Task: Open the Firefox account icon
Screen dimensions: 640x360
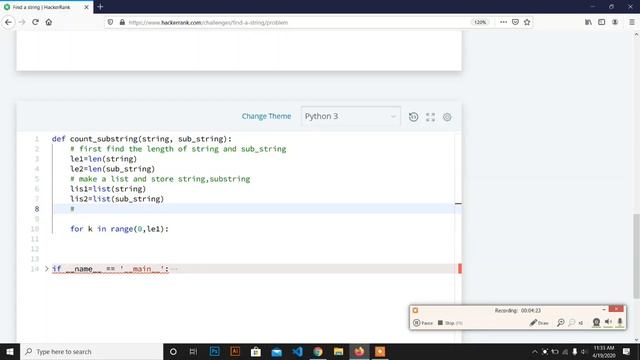Action: coord(615,22)
